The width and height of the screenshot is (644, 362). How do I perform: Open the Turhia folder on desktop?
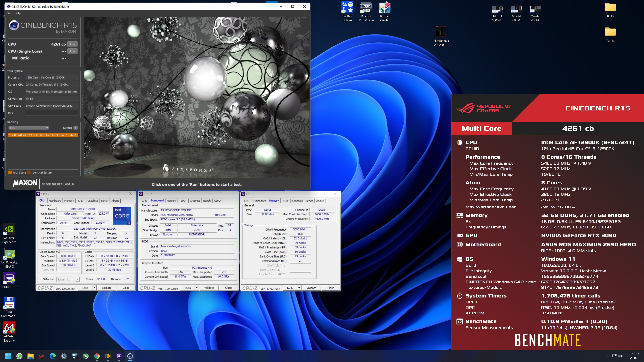[x=610, y=35]
